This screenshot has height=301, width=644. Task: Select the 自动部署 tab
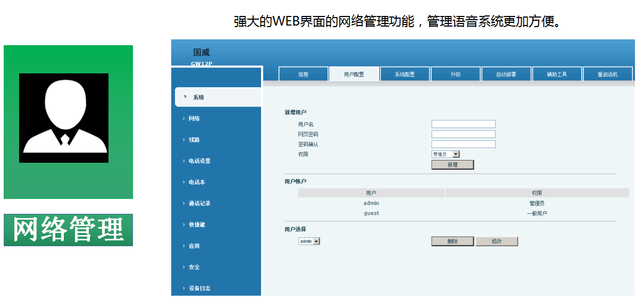click(x=506, y=74)
